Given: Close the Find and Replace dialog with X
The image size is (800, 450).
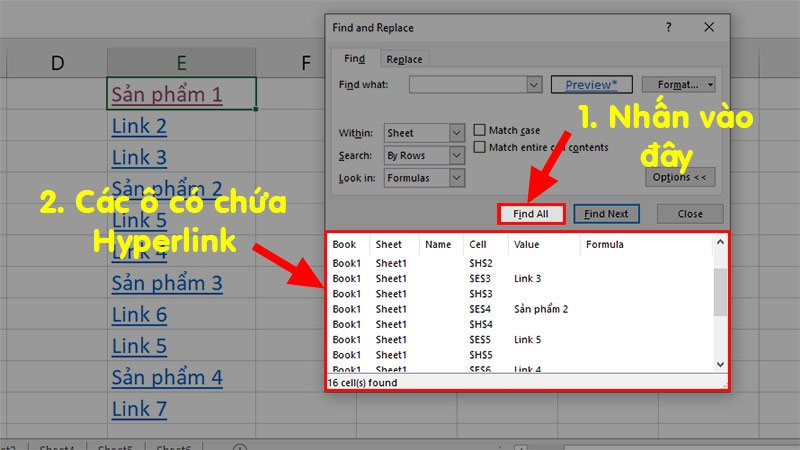Looking at the screenshot, I should tap(708, 28).
